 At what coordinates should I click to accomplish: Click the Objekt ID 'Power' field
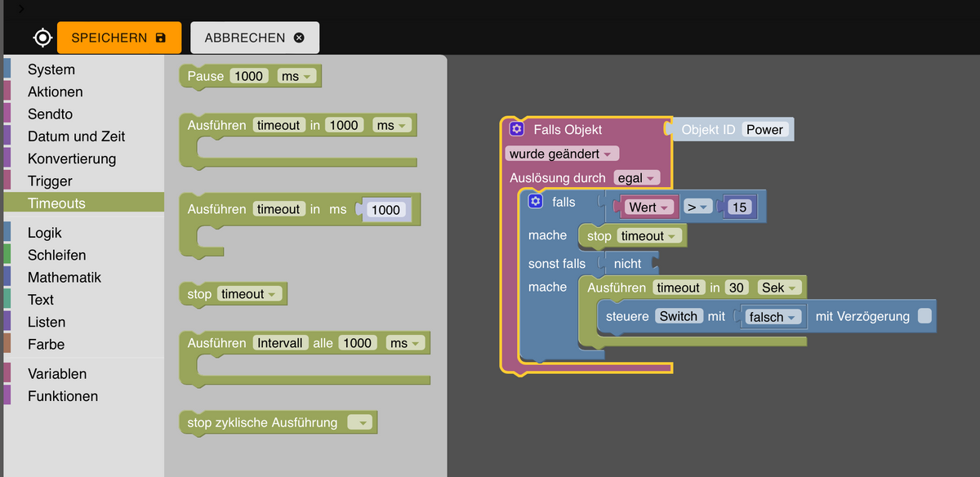click(x=764, y=129)
